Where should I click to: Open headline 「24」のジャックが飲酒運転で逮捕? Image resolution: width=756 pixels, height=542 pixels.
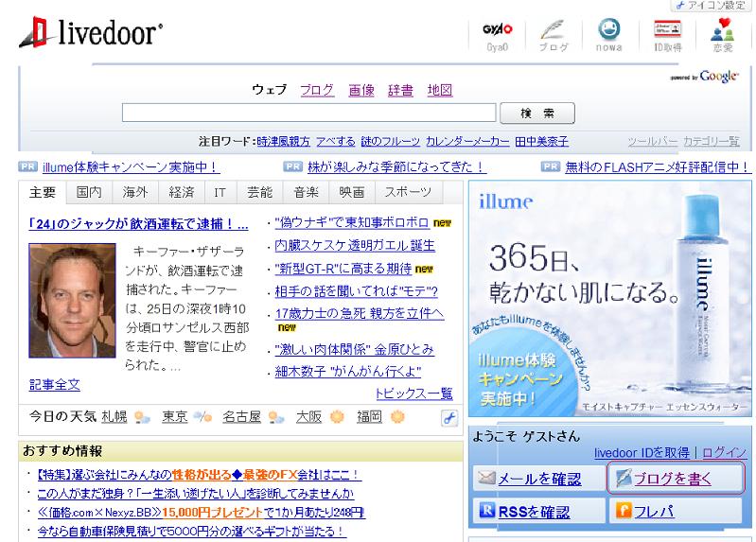(x=138, y=224)
